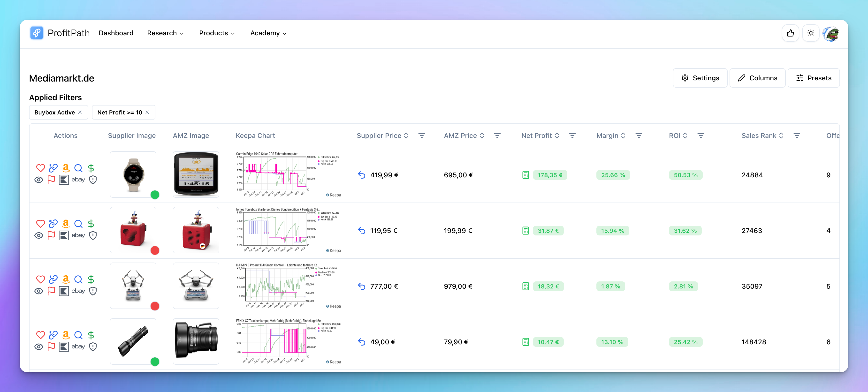Click the thumbs up feedback button

point(791,33)
